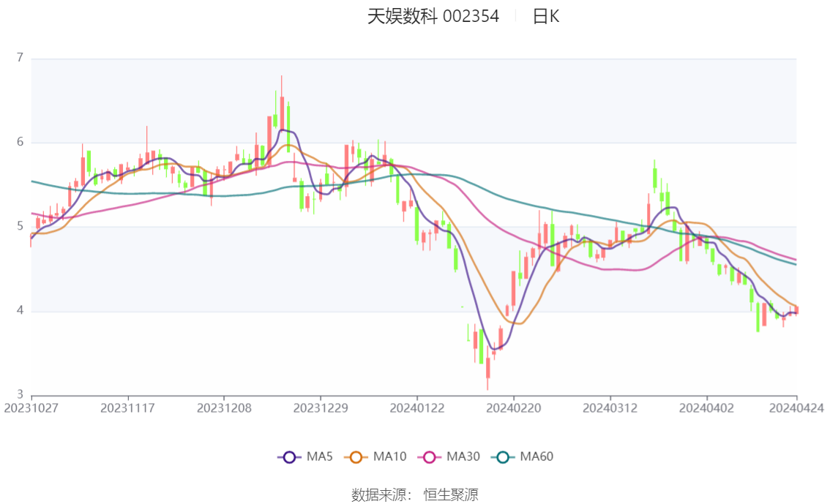Click the 7 price axis label
The image size is (830, 504).
tap(20, 58)
